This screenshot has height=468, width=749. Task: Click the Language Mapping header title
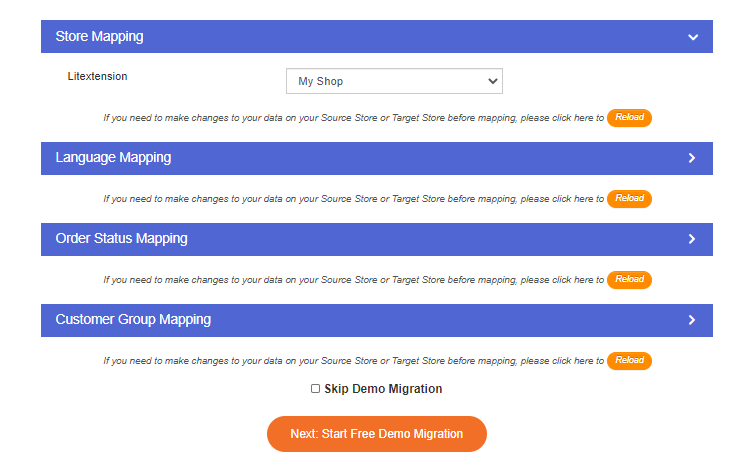click(x=113, y=158)
